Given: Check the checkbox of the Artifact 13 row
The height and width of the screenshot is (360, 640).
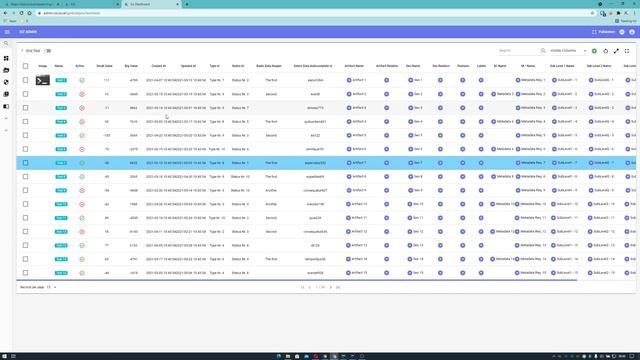Looking at the screenshot, I should 25,245.
